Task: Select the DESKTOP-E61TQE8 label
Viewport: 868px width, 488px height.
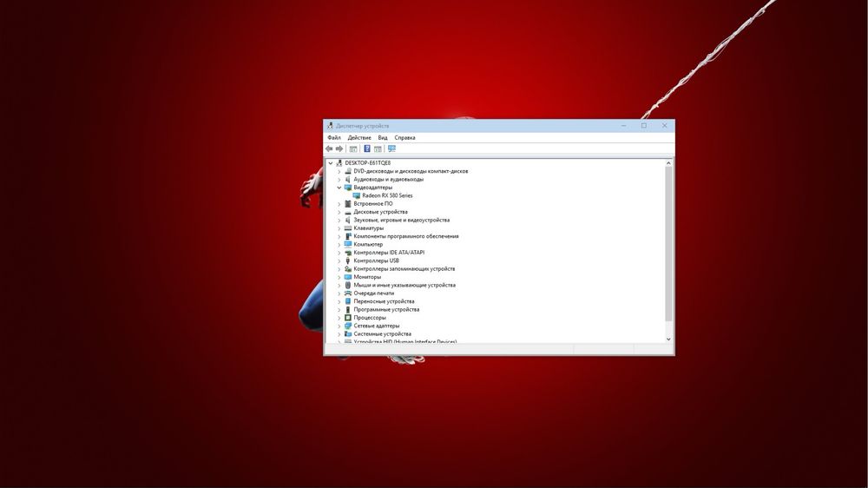Action: pos(367,163)
